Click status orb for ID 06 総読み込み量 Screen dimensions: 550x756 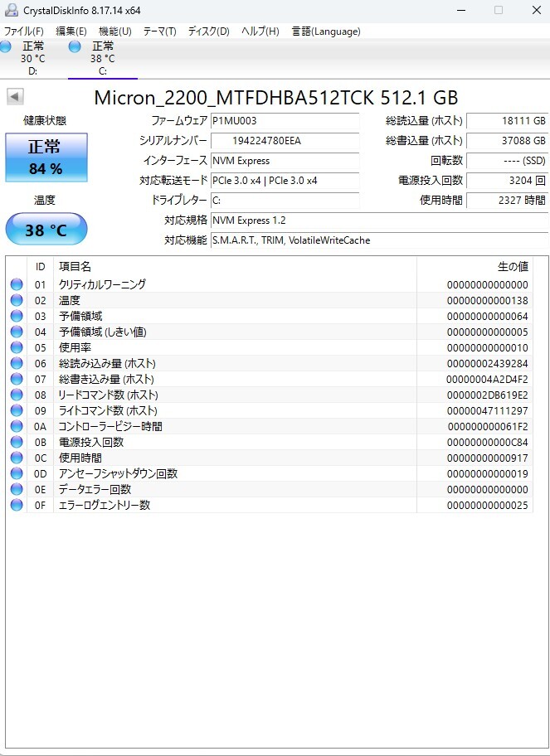pyautogui.click(x=17, y=364)
